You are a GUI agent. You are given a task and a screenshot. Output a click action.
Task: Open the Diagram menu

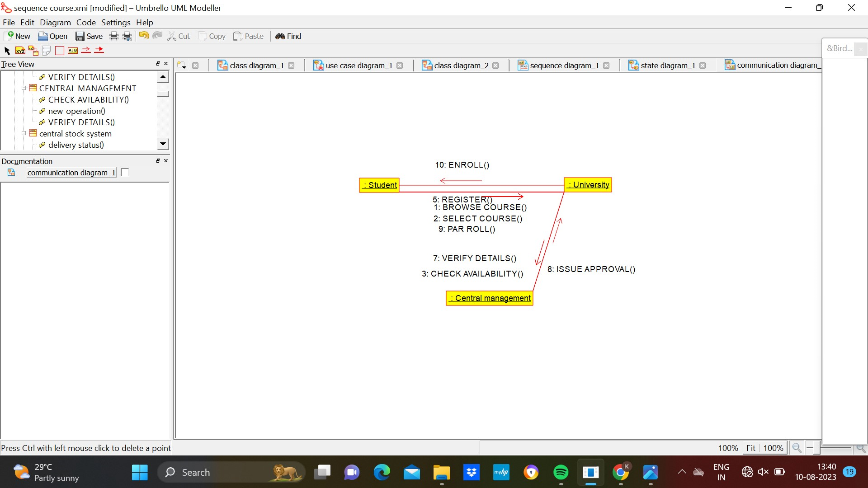pos(55,22)
